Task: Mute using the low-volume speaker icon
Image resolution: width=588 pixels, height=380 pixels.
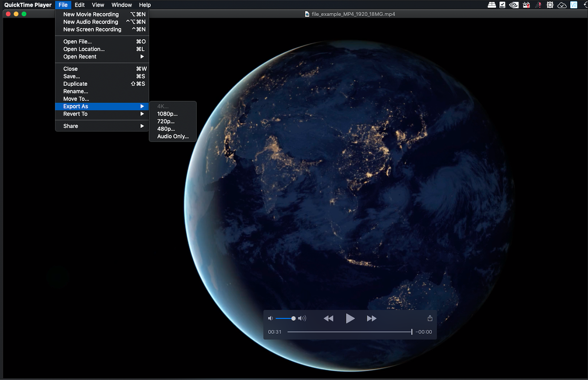Action: point(270,318)
